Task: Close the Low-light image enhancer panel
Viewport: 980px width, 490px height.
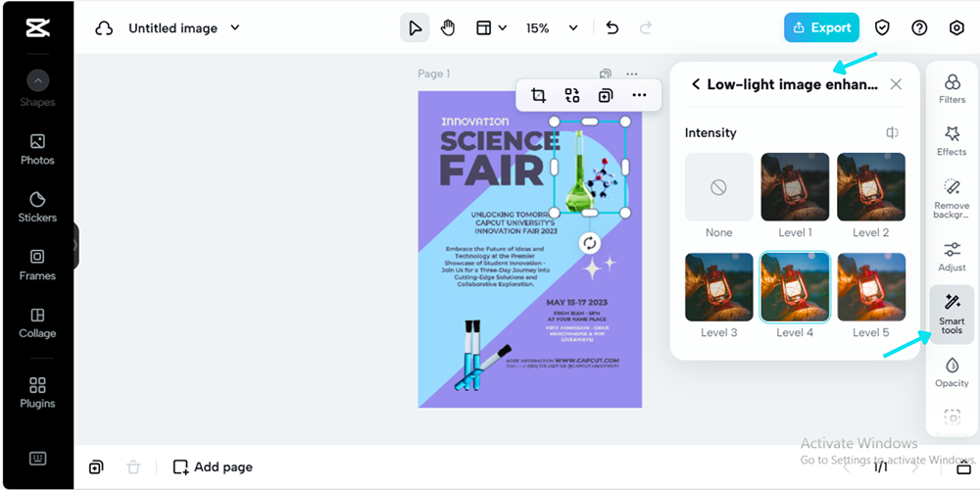Action: click(x=896, y=84)
